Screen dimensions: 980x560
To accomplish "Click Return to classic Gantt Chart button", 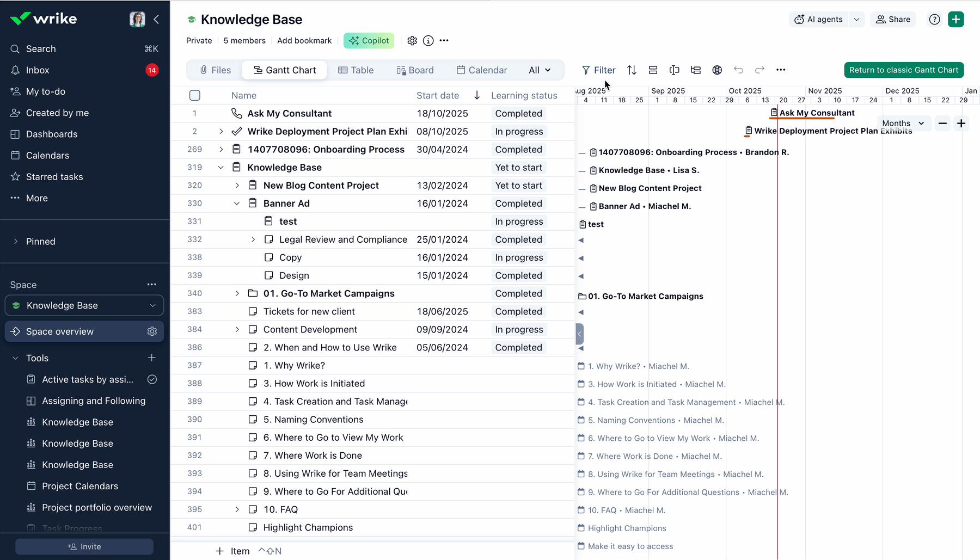I will [x=904, y=70].
